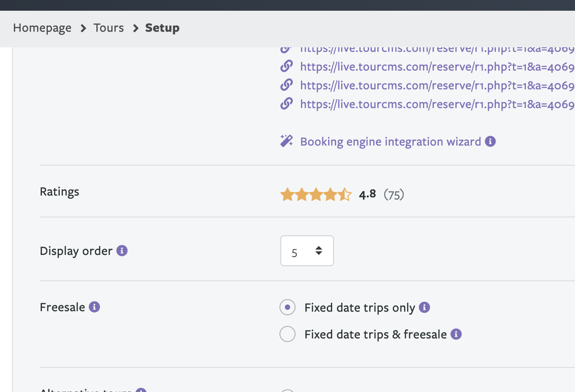Click info icon next to Fixed date trips only

click(x=425, y=308)
